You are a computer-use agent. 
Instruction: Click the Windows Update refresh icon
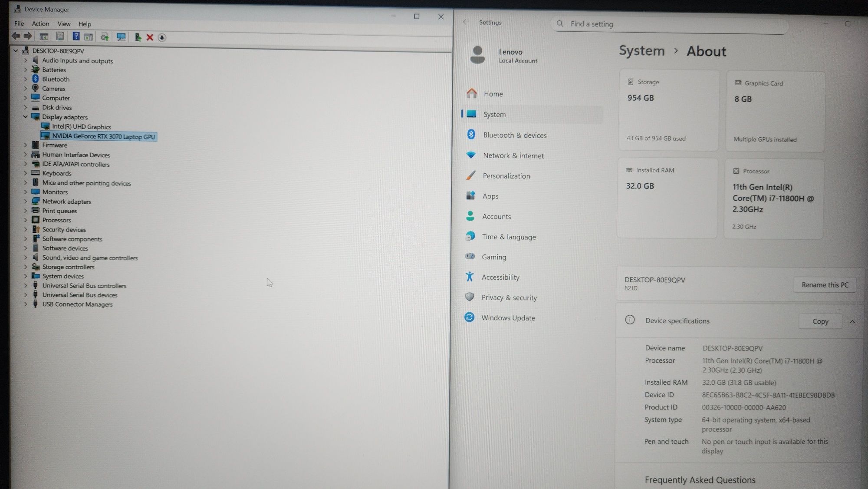[469, 317]
